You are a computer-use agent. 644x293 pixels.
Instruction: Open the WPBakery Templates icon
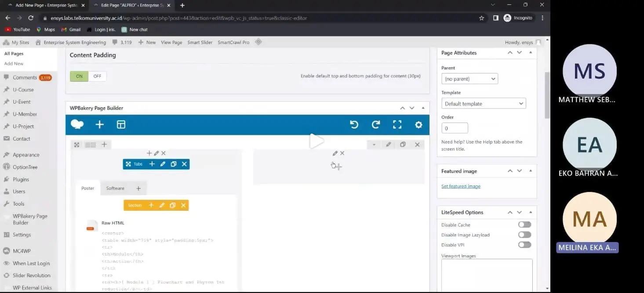point(121,125)
